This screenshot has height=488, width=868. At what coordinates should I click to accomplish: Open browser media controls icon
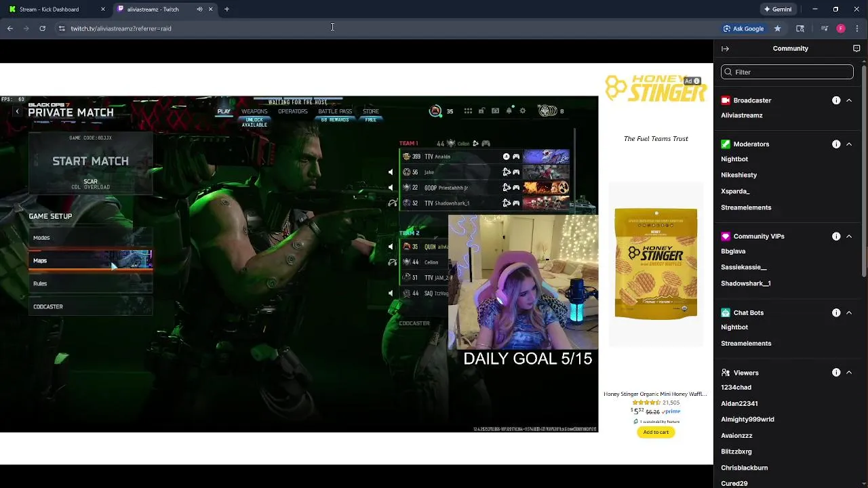point(824,28)
